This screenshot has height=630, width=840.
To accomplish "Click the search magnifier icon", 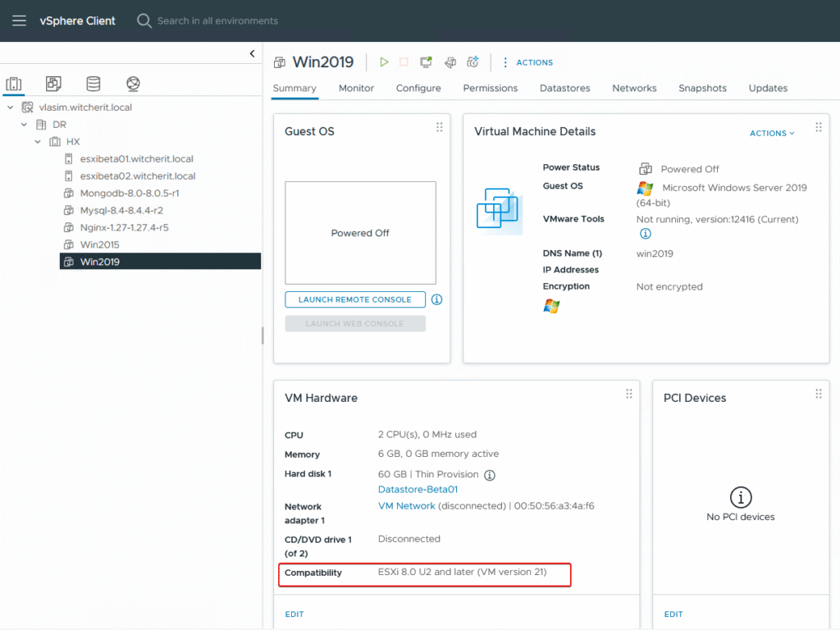I will (144, 21).
